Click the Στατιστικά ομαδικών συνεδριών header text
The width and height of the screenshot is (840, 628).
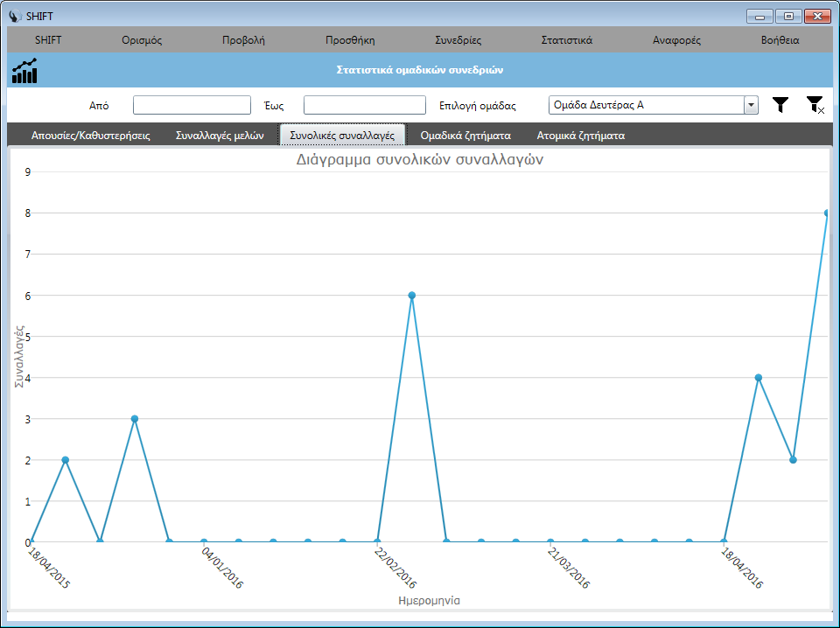pos(420,70)
